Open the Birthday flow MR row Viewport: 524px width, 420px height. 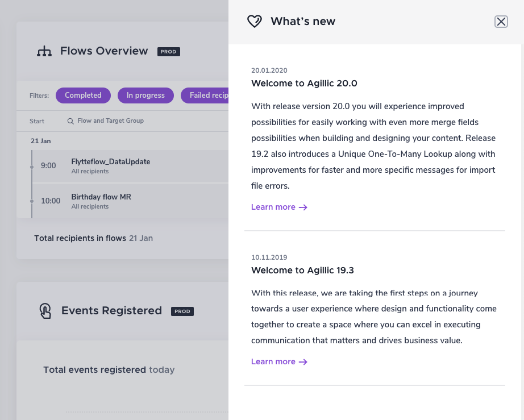(x=130, y=201)
